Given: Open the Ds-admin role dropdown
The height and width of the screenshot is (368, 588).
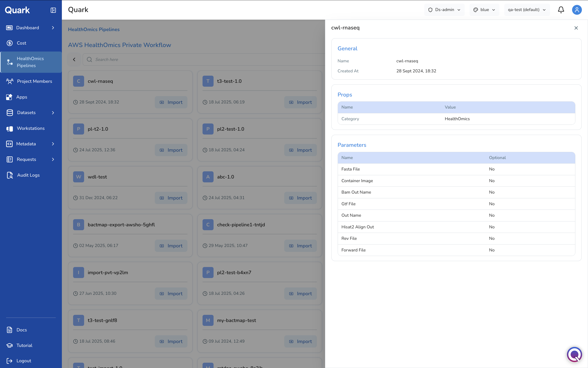Looking at the screenshot, I should [444, 10].
